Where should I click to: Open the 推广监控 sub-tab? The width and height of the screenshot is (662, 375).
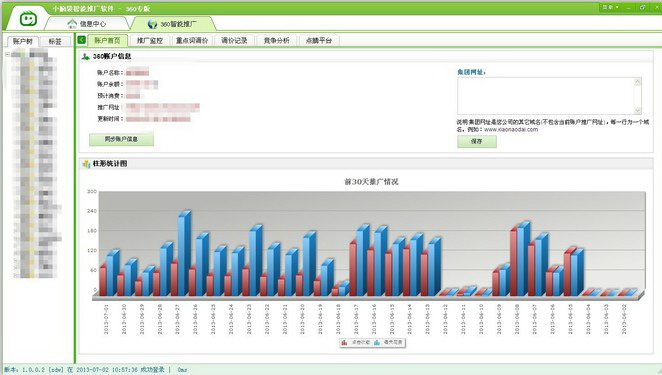[x=150, y=41]
